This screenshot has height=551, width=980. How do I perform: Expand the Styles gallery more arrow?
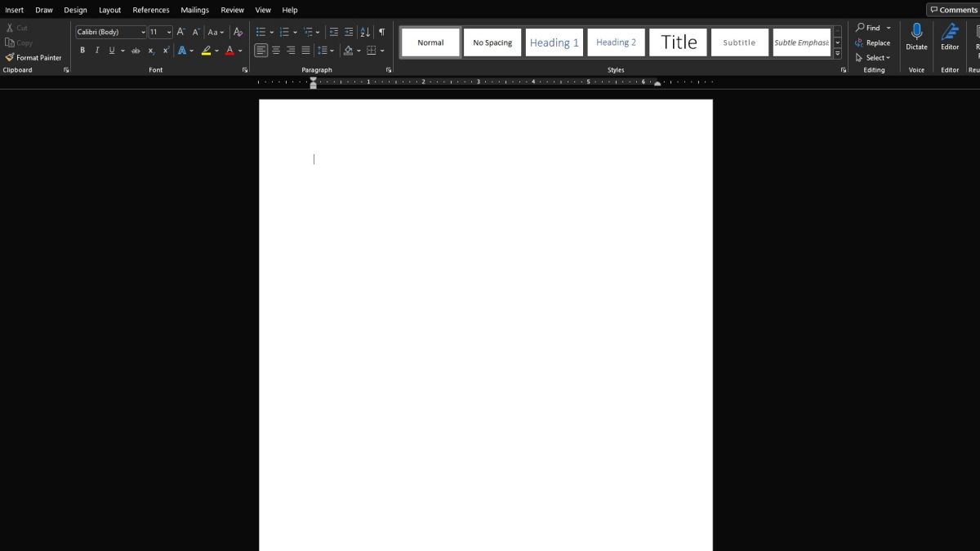(837, 54)
